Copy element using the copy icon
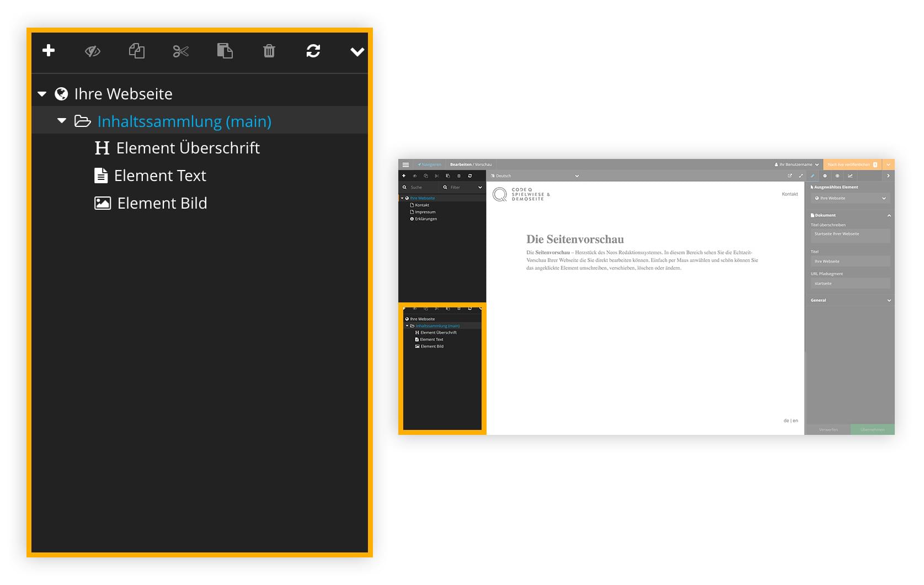Viewport: 924px width, 585px height. click(x=137, y=51)
